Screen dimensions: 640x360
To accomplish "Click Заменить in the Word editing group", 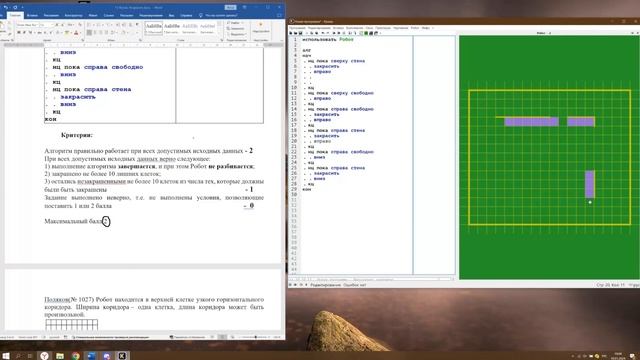I will point(236,29).
